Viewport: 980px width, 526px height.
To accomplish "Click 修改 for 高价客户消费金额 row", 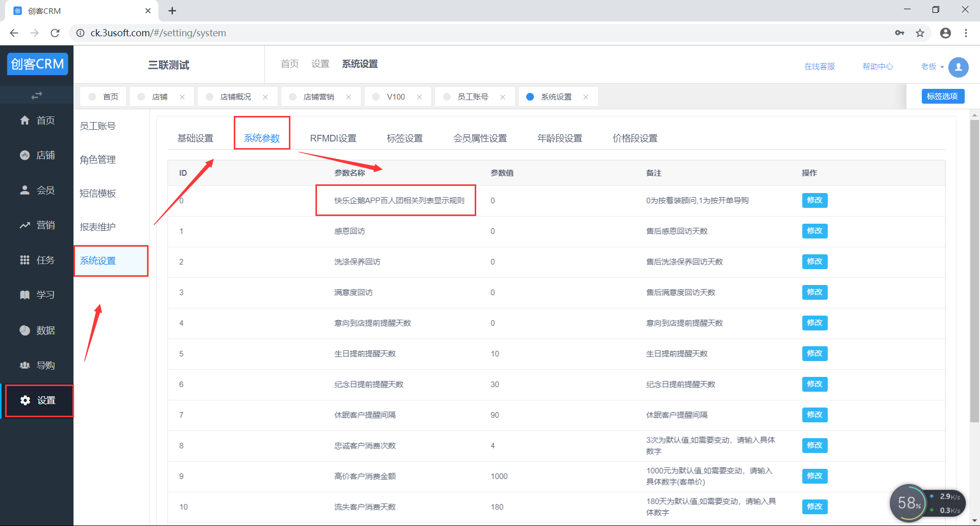I will click(x=815, y=476).
